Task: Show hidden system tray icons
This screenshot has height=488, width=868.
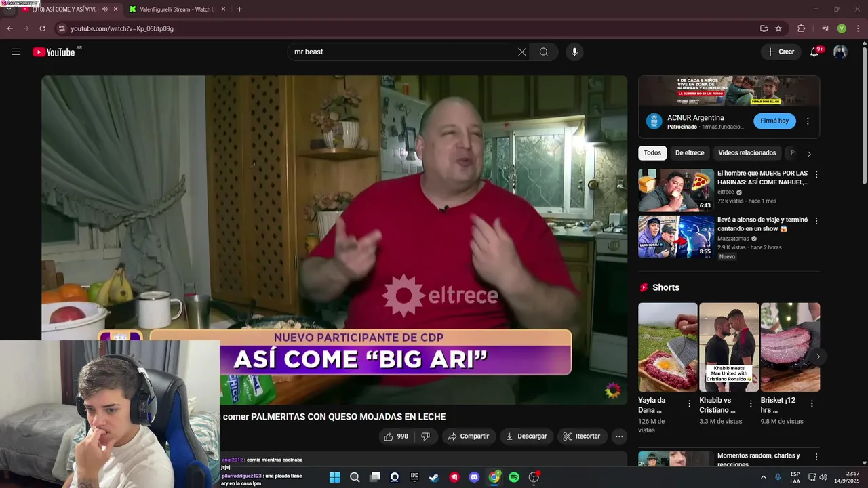Action: tap(763, 477)
